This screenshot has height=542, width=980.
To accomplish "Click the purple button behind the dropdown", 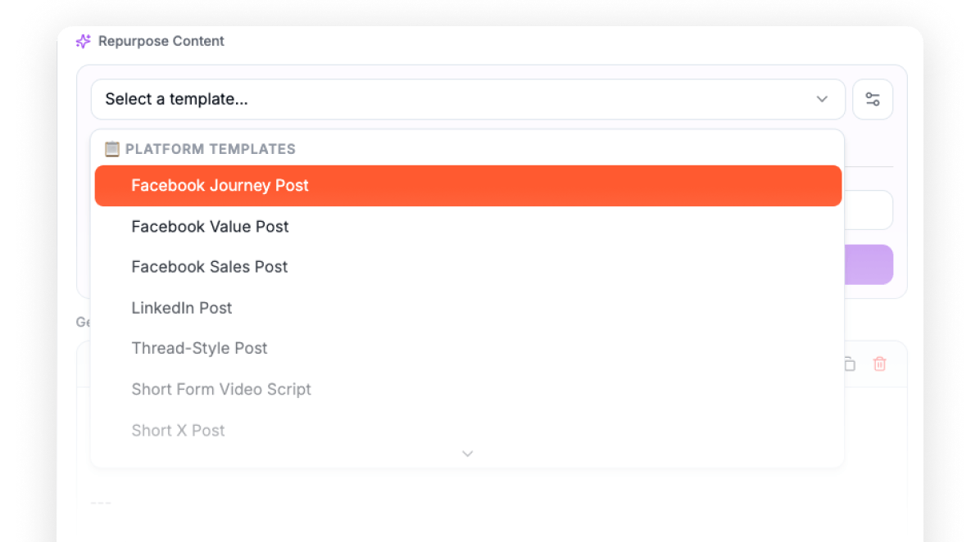I will coord(869,264).
